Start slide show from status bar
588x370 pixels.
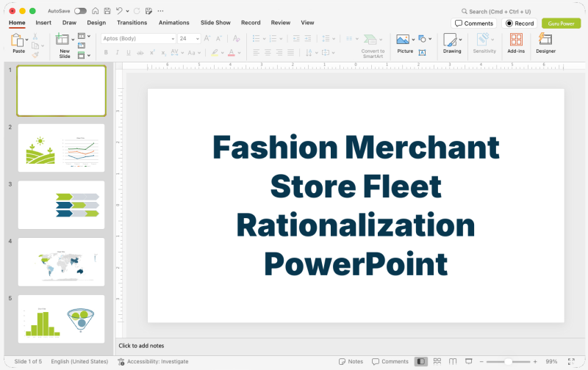pyautogui.click(x=469, y=361)
